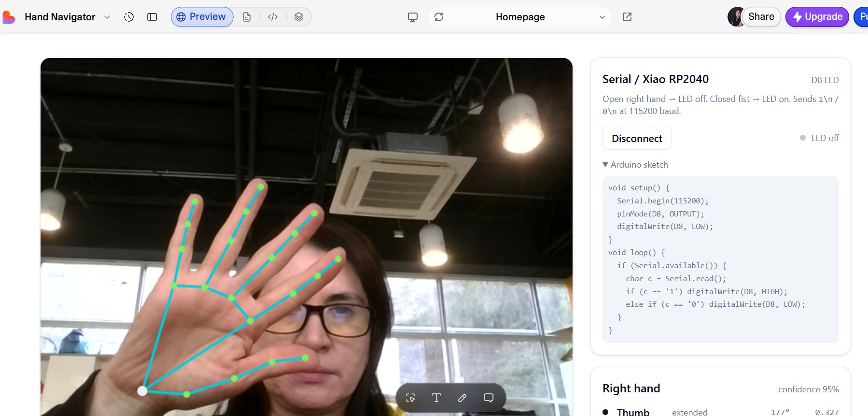Click the pinMode(D8, OUTPUT); code line
The height and width of the screenshot is (416, 868).
(660, 214)
